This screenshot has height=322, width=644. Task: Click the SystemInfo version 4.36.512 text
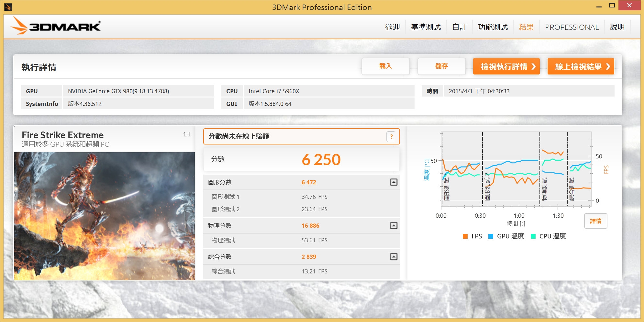point(84,104)
